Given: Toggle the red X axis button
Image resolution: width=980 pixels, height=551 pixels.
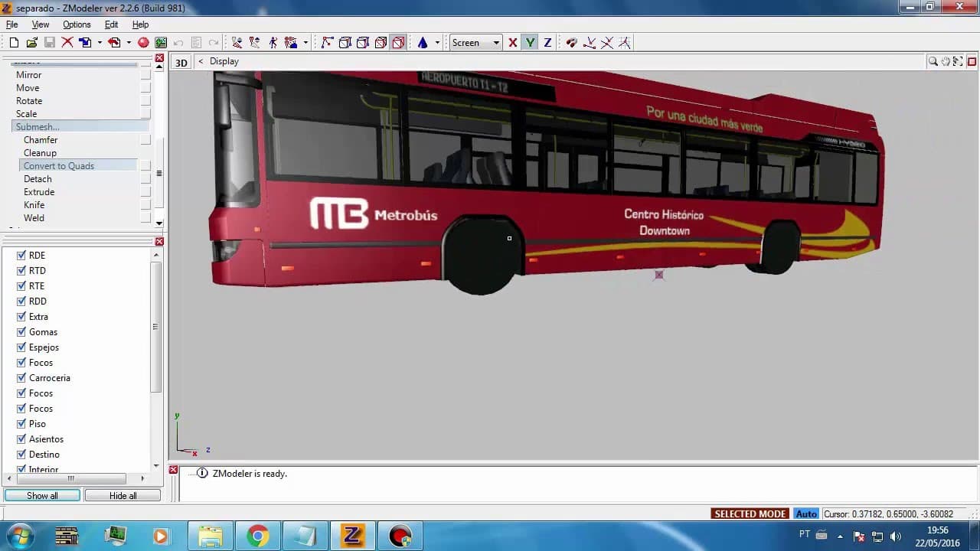Looking at the screenshot, I should click(x=513, y=43).
